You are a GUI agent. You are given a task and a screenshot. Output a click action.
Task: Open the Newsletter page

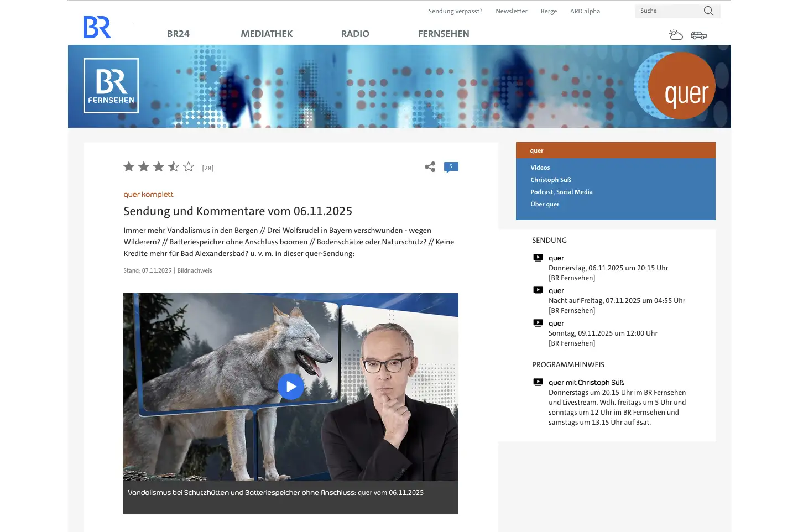[x=511, y=11]
